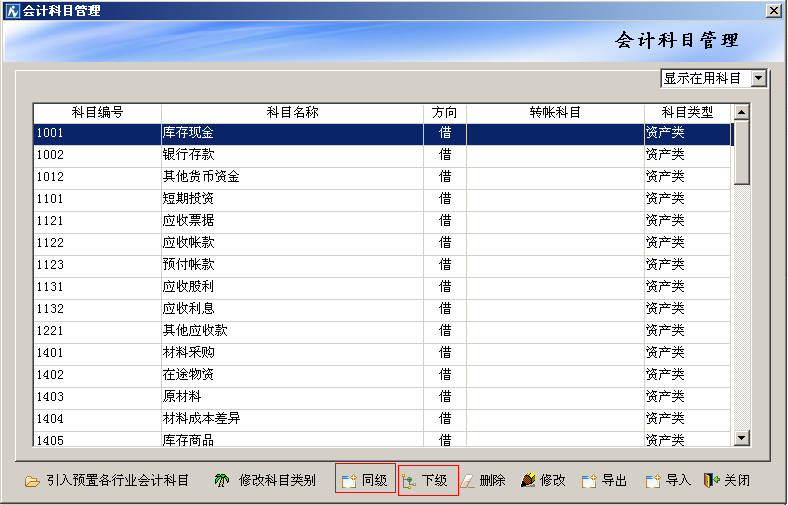
Task: Click the app icon in the title bar
Action: point(12,11)
